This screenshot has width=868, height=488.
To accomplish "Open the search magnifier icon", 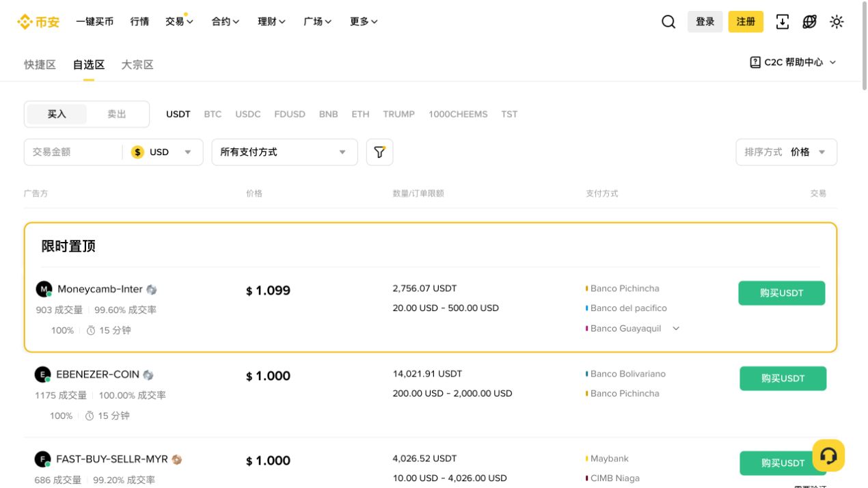I will point(668,22).
